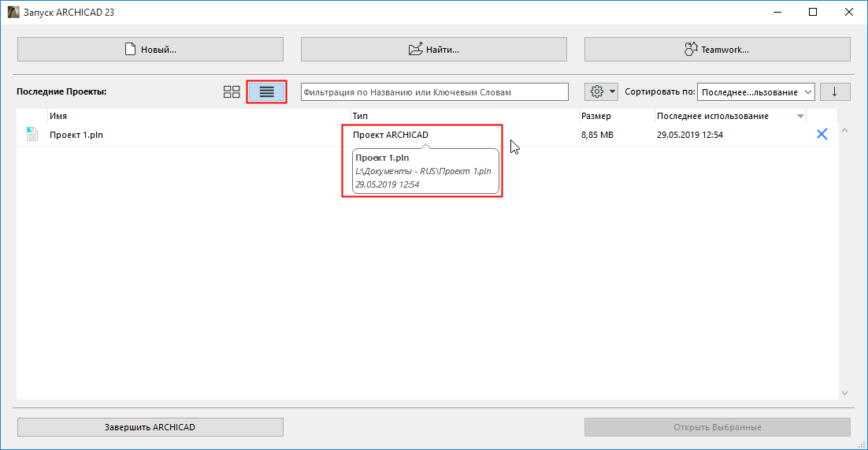This screenshot has width=868, height=450.
Task: Remove Проект 1.pln from the list with the blue X
Action: click(822, 134)
